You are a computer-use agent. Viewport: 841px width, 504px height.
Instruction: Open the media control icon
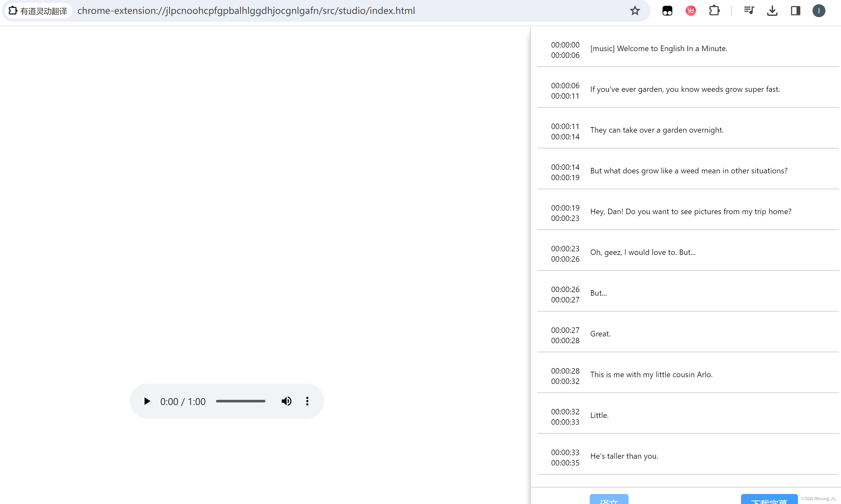point(749,11)
